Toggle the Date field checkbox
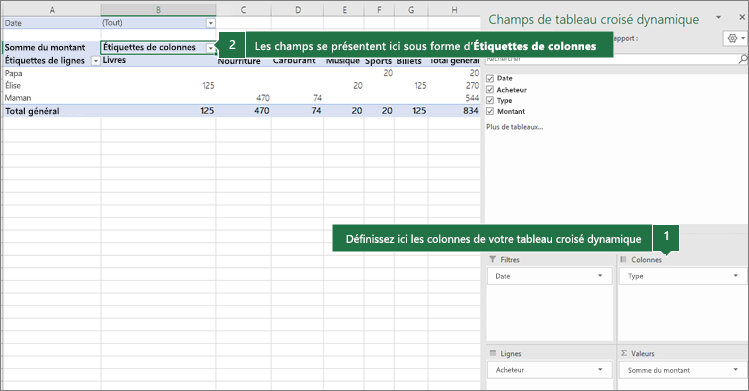Viewport: 749px width, 391px height. [490, 78]
